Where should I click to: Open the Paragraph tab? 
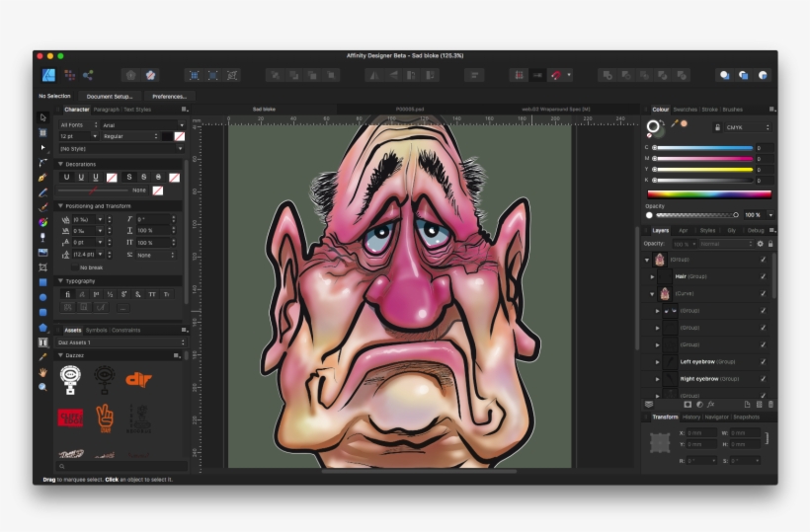pos(106,110)
